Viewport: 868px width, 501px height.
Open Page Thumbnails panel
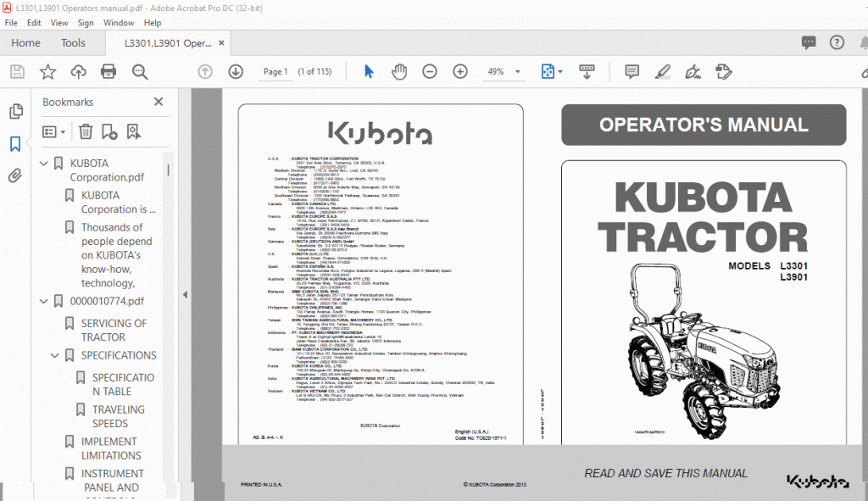(x=16, y=111)
